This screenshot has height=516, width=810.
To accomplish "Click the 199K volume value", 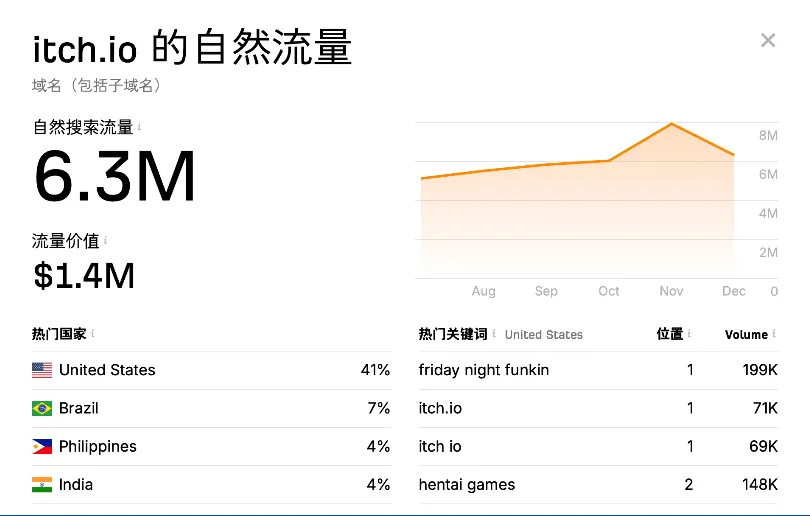I will click(760, 370).
